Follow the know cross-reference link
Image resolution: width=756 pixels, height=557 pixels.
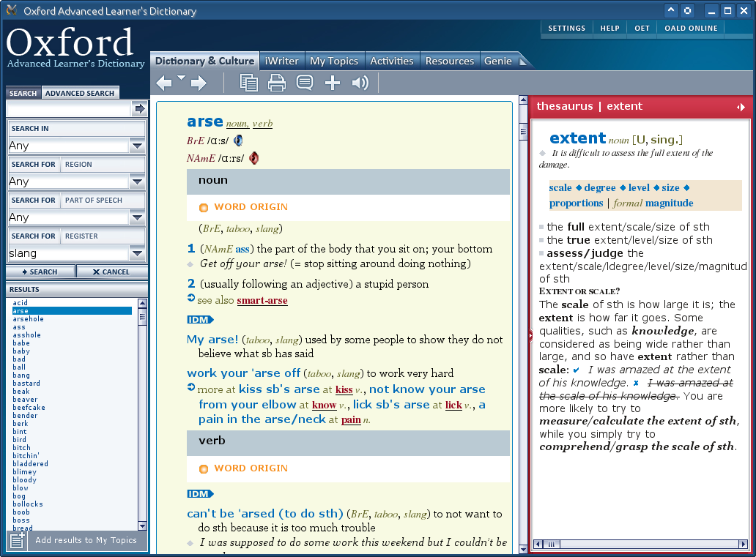coord(324,405)
